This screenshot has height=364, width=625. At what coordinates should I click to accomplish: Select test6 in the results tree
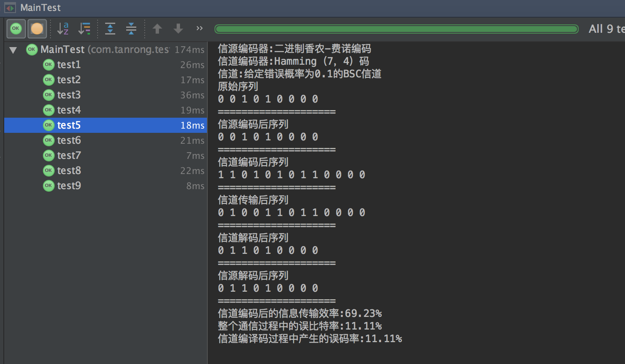[x=106, y=140]
